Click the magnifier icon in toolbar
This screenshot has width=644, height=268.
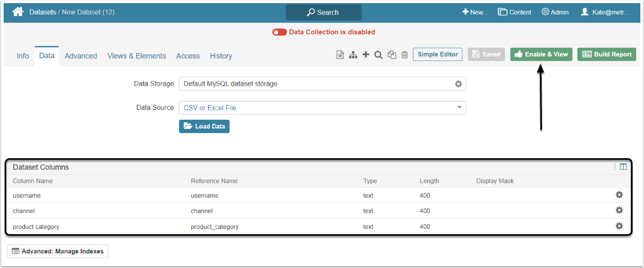378,55
